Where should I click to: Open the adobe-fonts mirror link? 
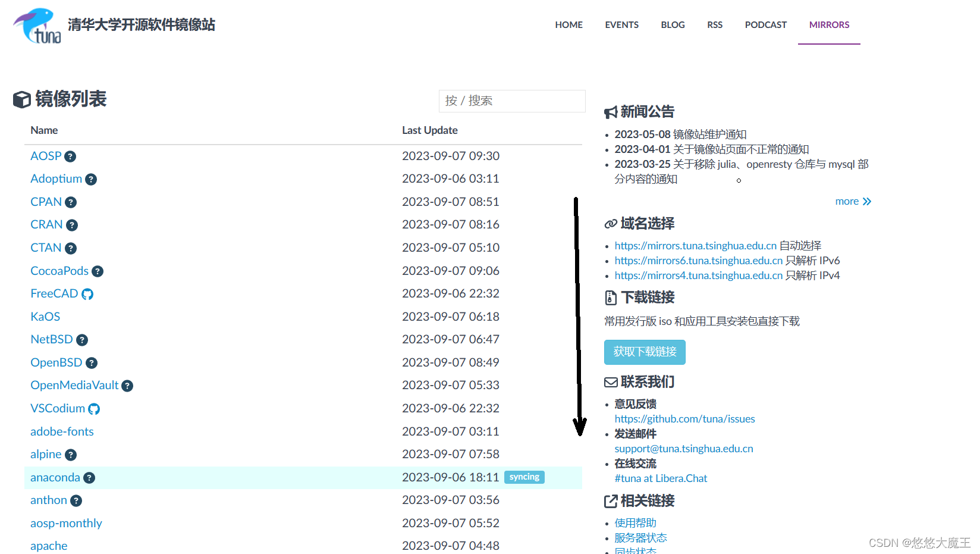tap(62, 431)
